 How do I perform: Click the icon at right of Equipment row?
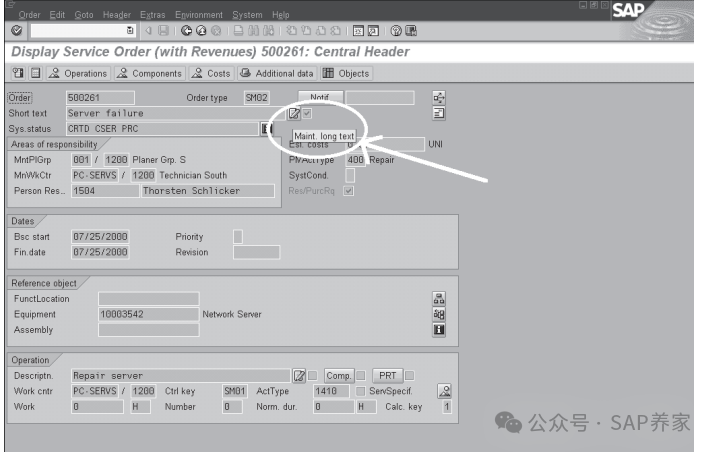[439, 314]
